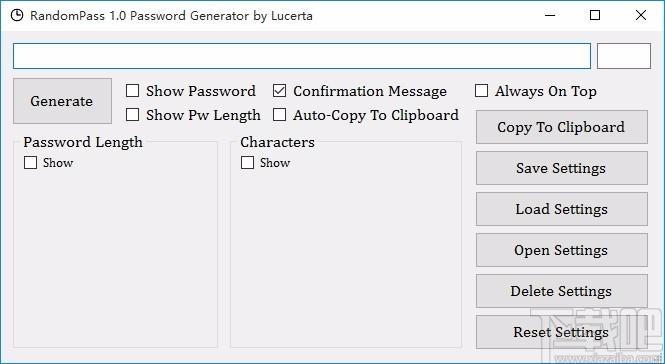Image resolution: width=665 pixels, height=364 pixels.
Task: Toggle the Always On Top checkbox
Action: coord(481,91)
